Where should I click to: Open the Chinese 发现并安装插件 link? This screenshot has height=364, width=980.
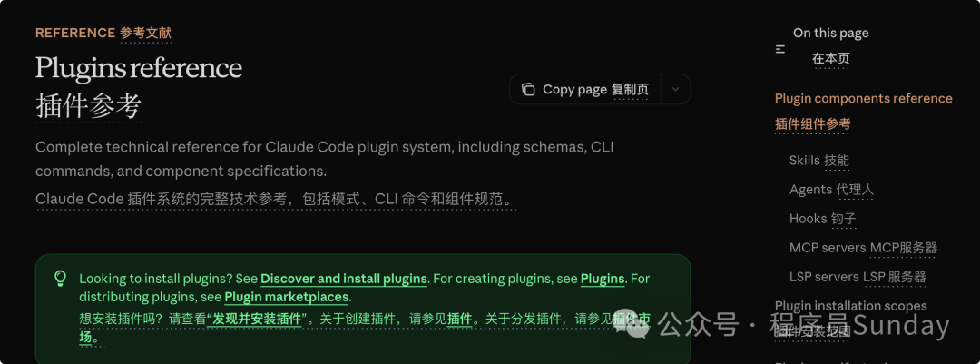point(257,319)
